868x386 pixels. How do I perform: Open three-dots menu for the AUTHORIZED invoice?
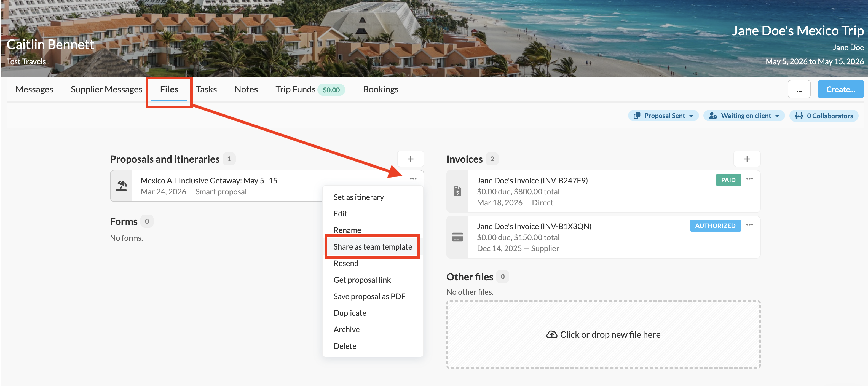coord(749,225)
